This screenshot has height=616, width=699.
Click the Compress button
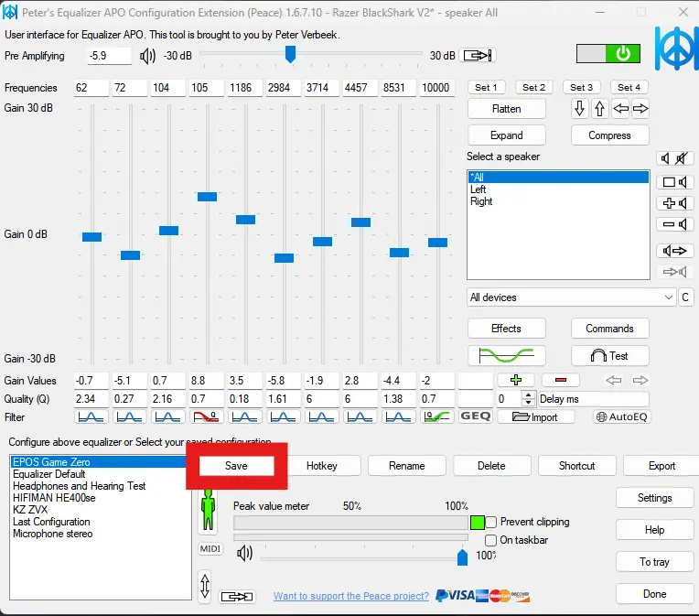pyautogui.click(x=609, y=135)
